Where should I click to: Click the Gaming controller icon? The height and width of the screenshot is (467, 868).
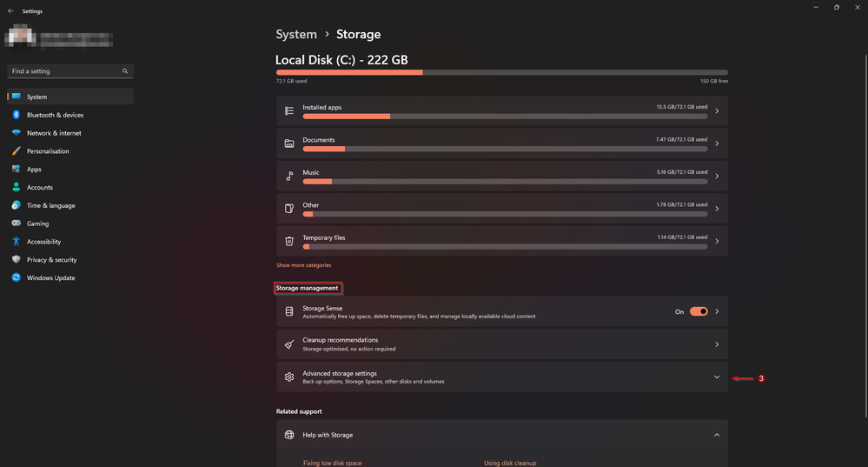pyautogui.click(x=17, y=223)
